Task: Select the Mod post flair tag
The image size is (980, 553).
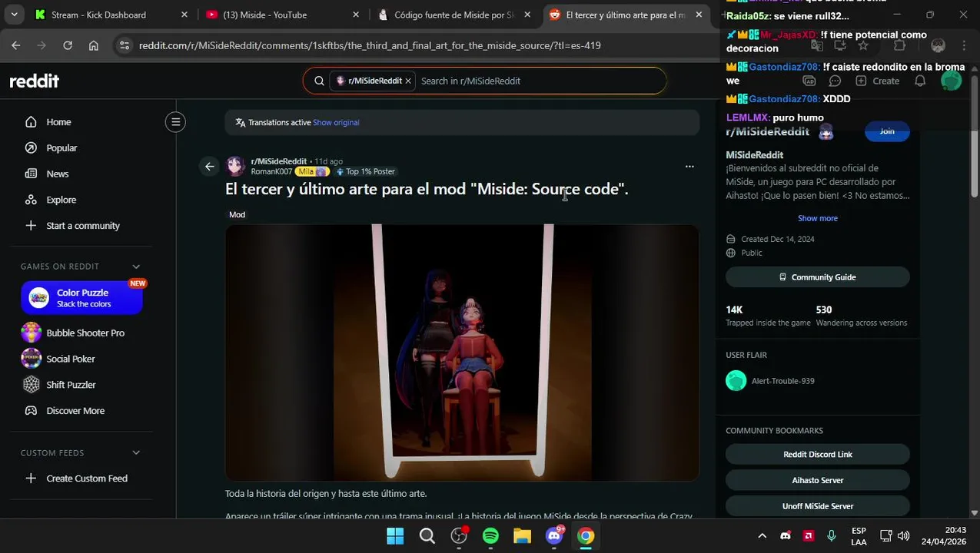Action: point(237,214)
